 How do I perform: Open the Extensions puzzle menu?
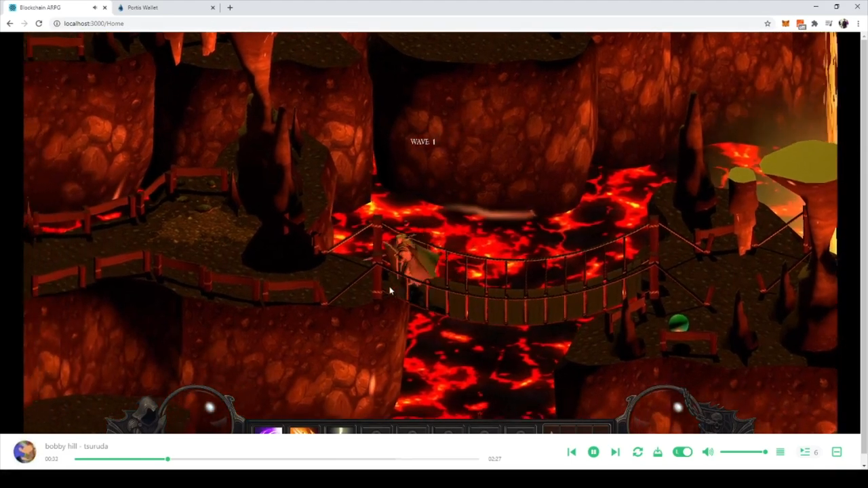[814, 23]
